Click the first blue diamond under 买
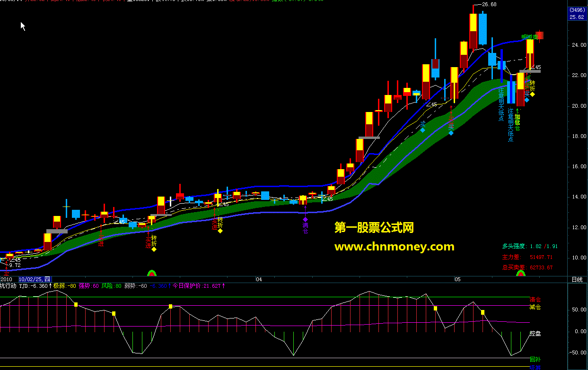The image size is (588, 370). point(422,130)
